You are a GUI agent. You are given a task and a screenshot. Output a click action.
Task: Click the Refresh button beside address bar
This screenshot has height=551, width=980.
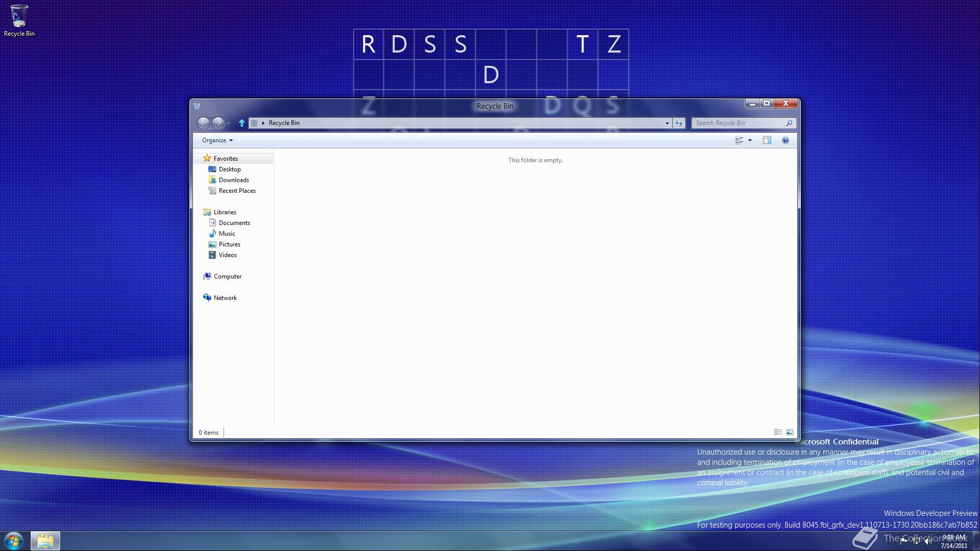click(x=678, y=123)
